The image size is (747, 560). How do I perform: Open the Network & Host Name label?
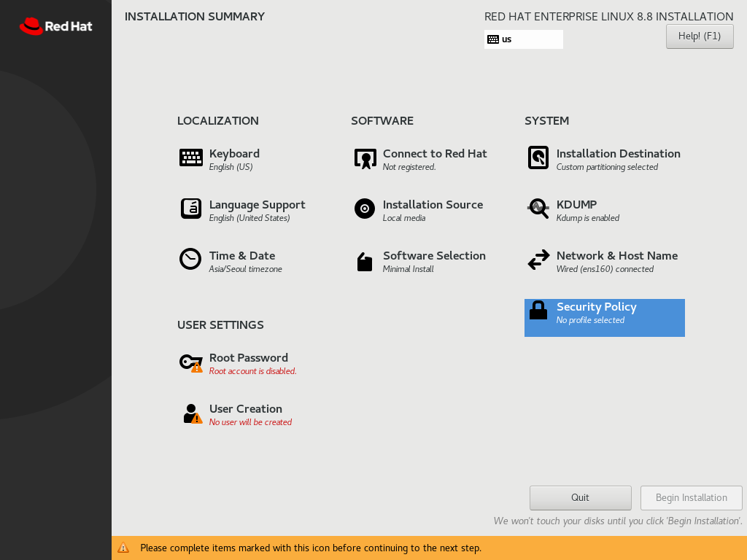[617, 256]
